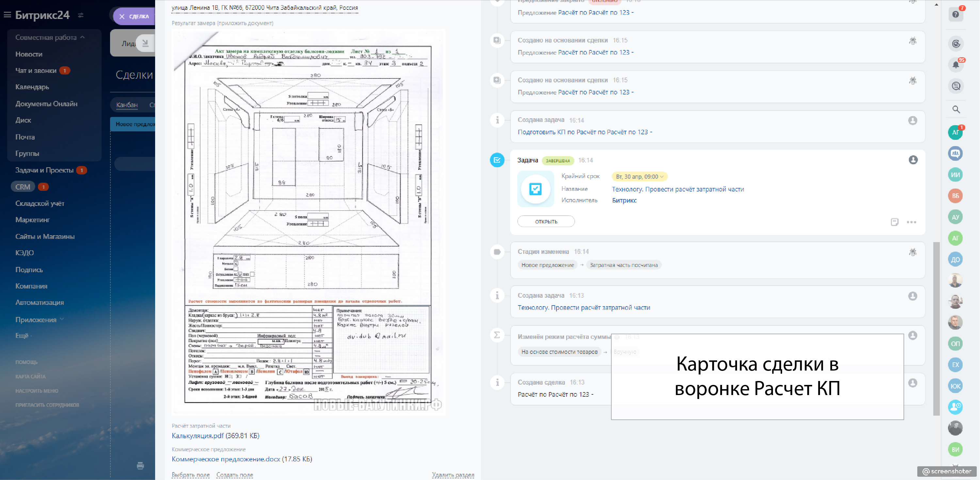
Task: Click the note icon on the task card
Action: 894,222
